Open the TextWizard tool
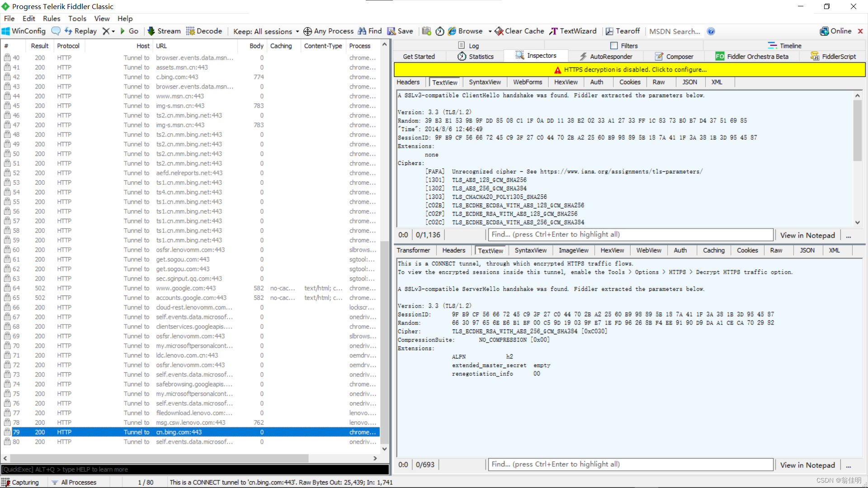The height and width of the screenshot is (488, 868). click(573, 31)
